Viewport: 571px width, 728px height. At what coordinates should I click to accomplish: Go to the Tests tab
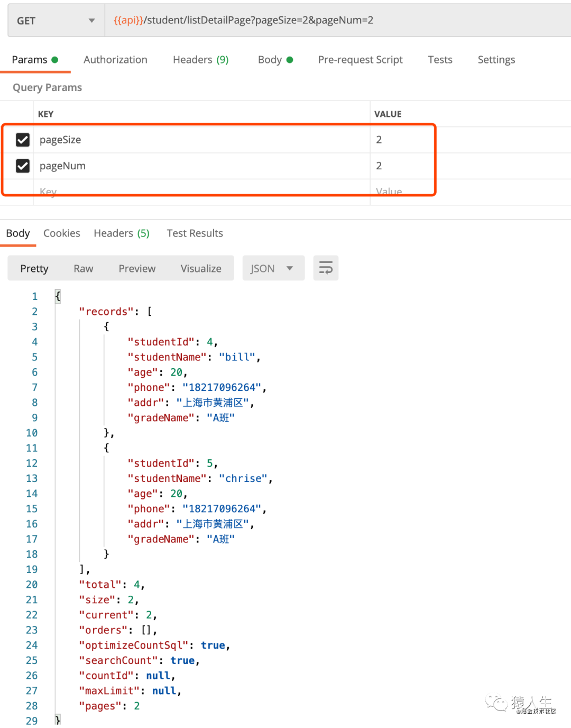point(440,60)
